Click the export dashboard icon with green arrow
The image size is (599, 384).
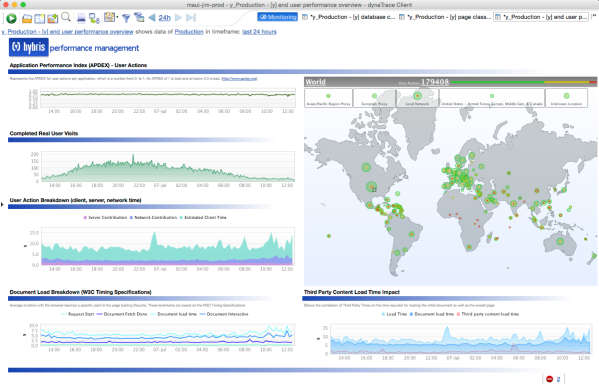[x=52, y=18]
